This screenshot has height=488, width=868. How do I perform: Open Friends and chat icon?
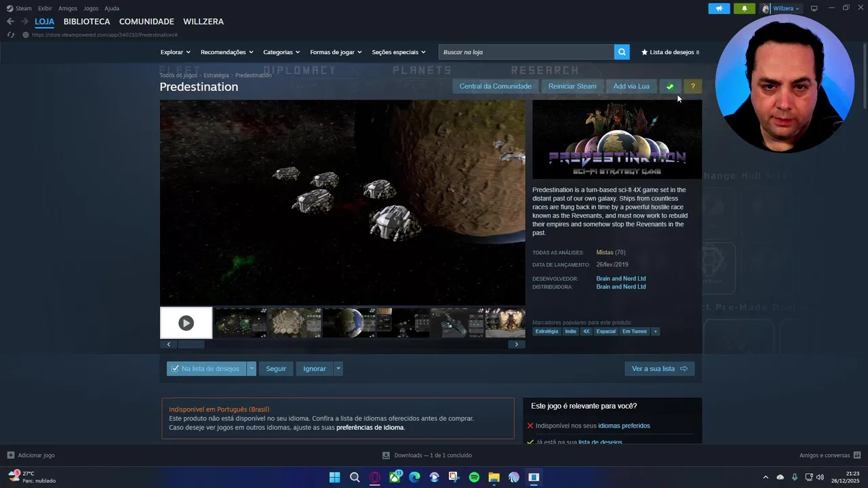857,455
